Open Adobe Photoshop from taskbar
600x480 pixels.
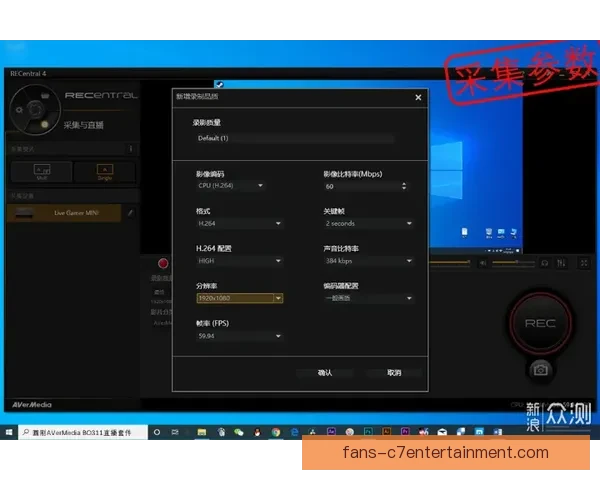368,432
